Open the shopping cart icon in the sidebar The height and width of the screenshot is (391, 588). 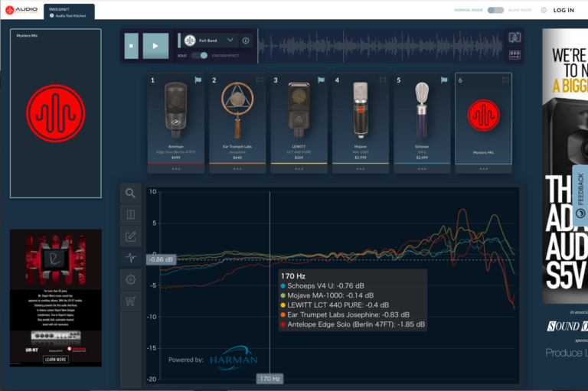[130, 301]
